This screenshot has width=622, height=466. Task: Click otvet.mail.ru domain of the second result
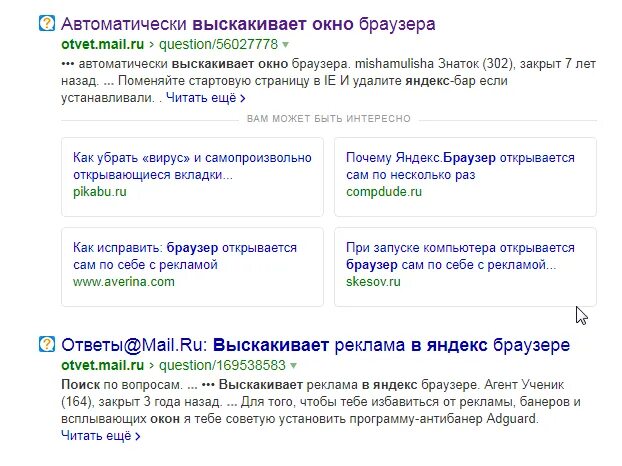(102, 365)
